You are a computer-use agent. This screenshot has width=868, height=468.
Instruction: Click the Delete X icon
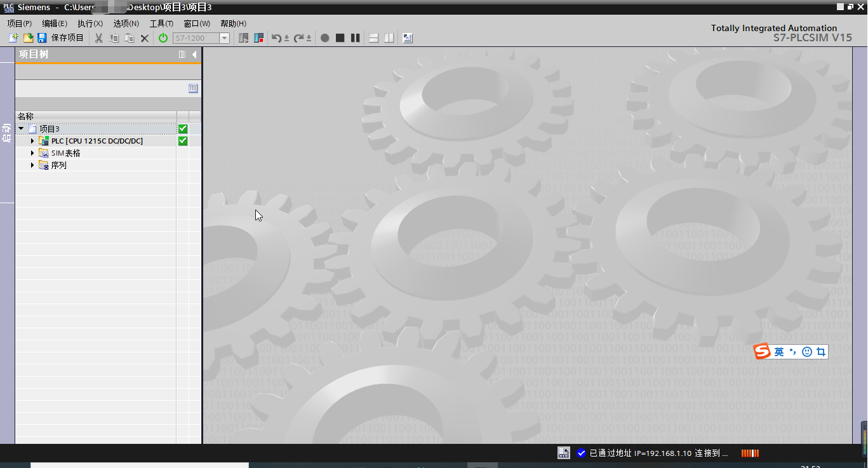pyautogui.click(x=144, y=38)
